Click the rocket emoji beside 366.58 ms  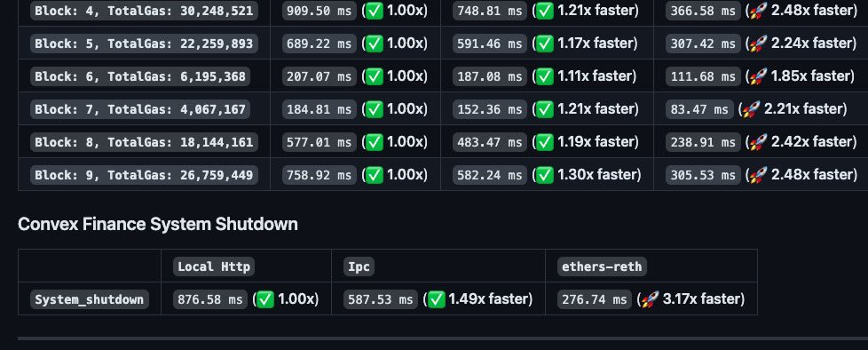[759, 11]
